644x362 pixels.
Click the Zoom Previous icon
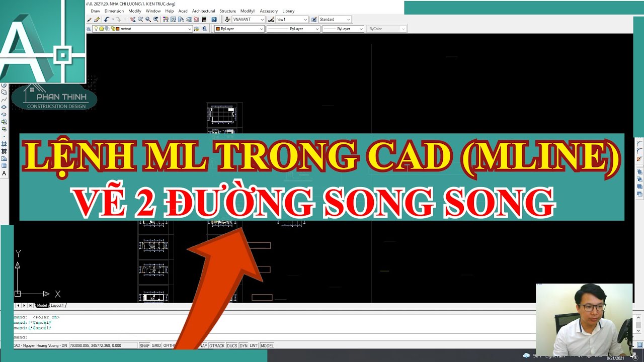(155, 20)
